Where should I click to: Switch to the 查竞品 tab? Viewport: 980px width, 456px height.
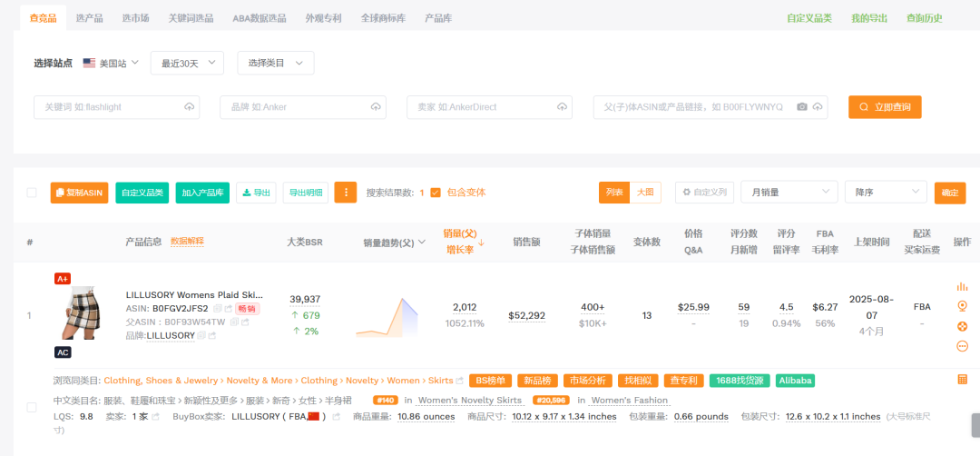click(x=44, y=18)
